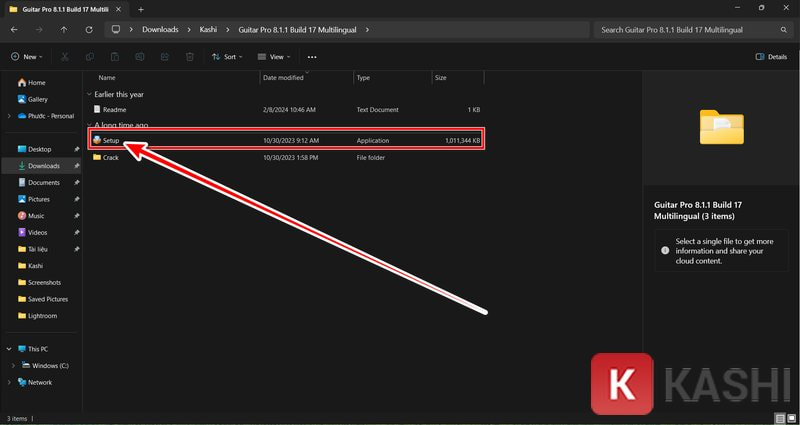Switch to large icons view in status bar
The height and width of the screenshot is (425, 800).
(791, 418)
